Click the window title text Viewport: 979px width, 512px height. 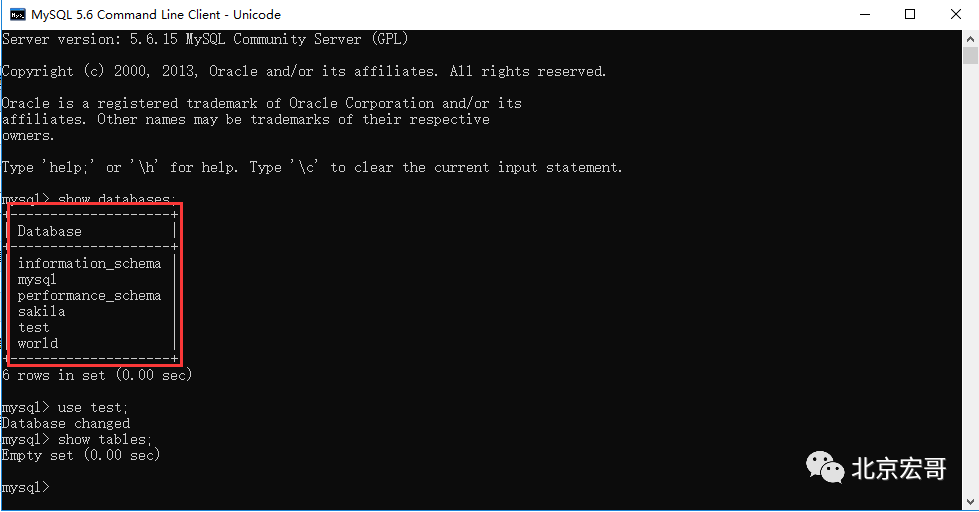156,14
